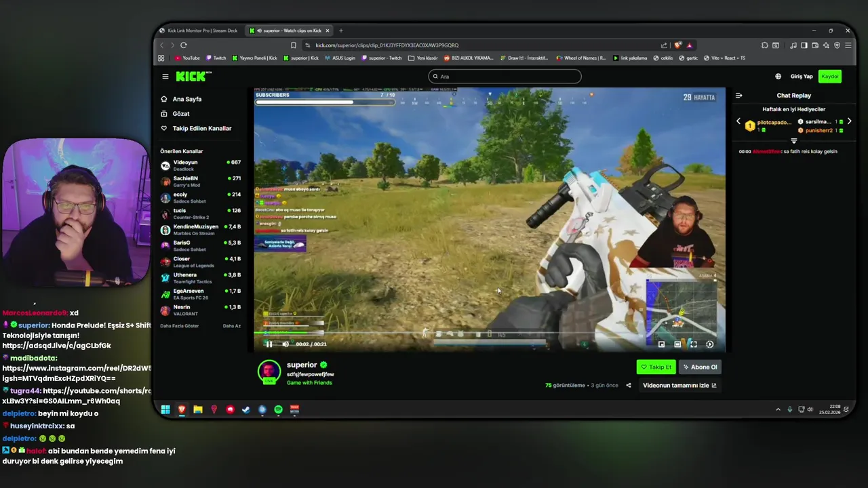This screenshot has width=868, height=488.
Task: Switch to Kick Link Monitor Pro tab
Action: tap(199, 30)
